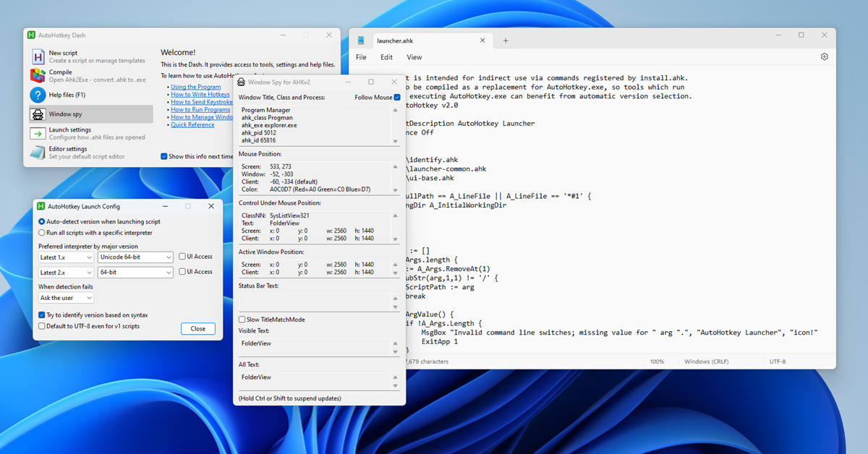Click the Window Spy title bar icon

pyautogui.click(x=242, y=82)
